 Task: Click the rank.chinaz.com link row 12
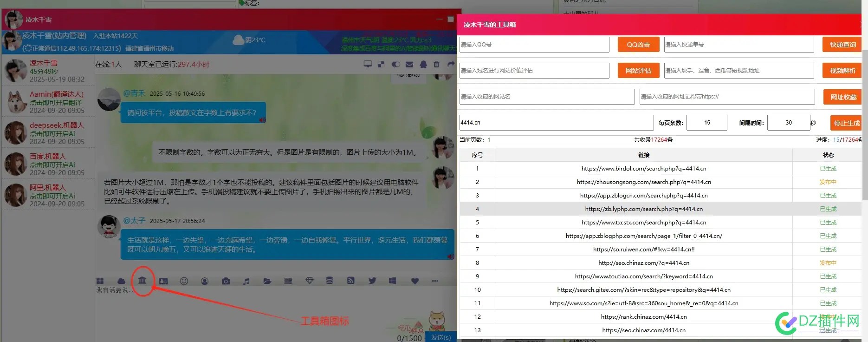[644, 317]
